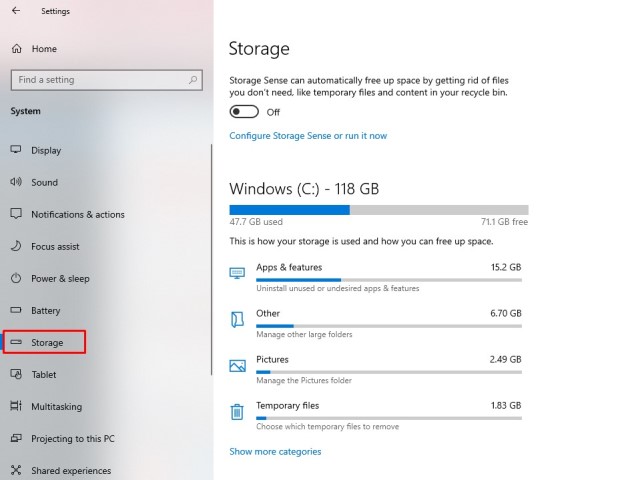
Task: Click the back arrow in Settings
Action: [16, 11]
